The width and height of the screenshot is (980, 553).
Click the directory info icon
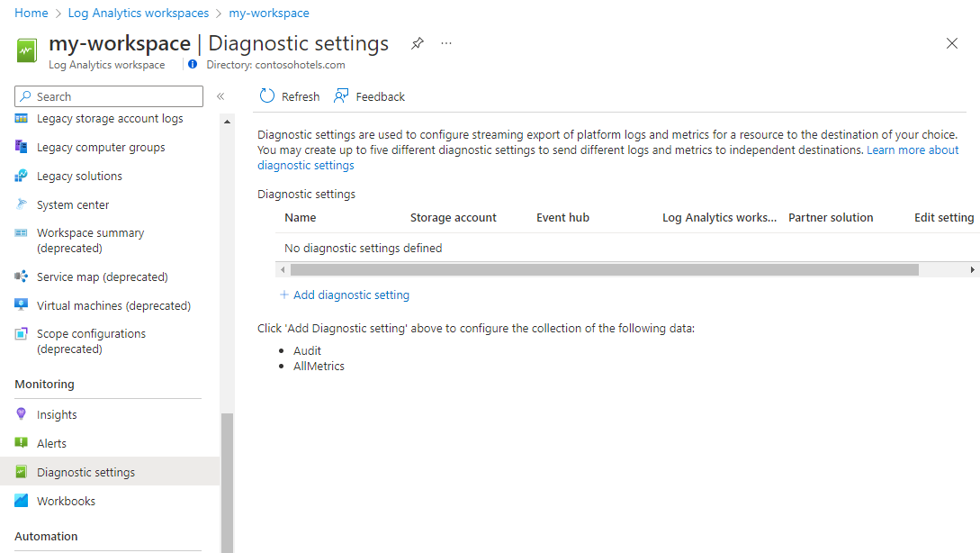193,65
